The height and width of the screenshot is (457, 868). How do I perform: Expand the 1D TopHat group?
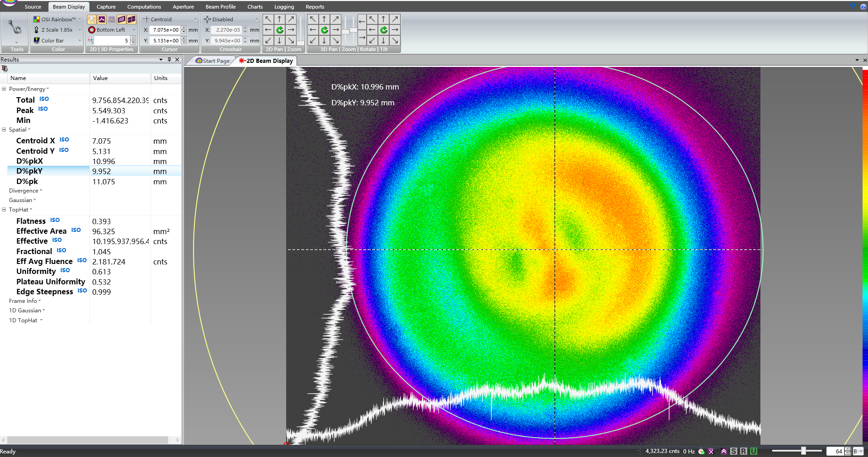pyautogui.click(x=26, y=320)
